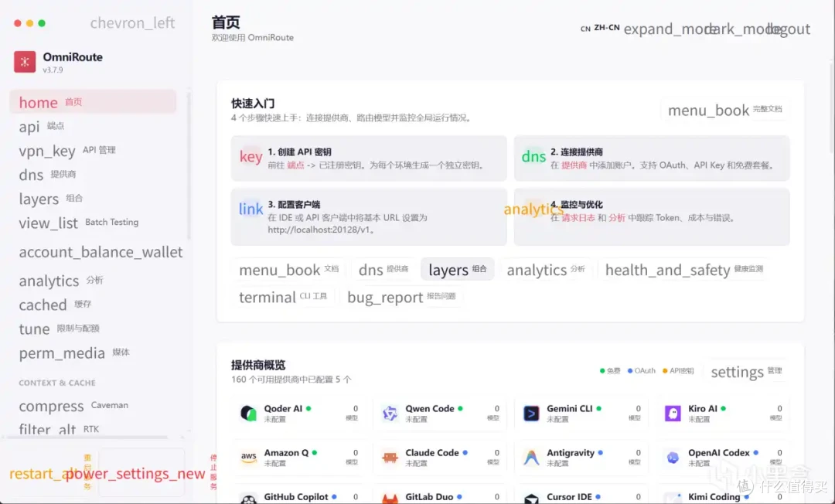Open the api 端点 sidebar item

point(93,126)
